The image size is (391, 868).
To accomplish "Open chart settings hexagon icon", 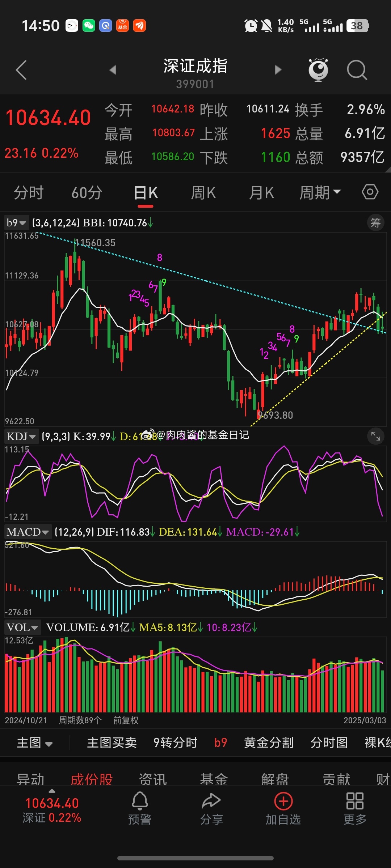I will point(370,192).
